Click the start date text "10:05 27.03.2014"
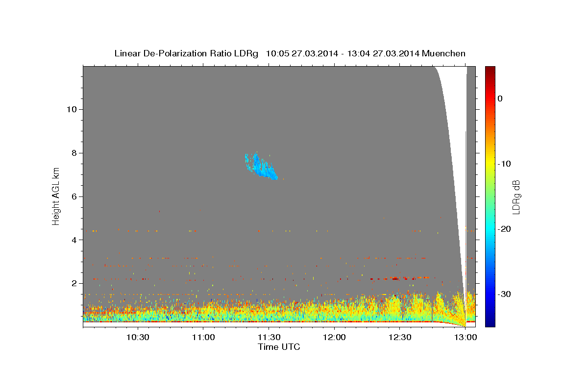 tap(302, 53)
